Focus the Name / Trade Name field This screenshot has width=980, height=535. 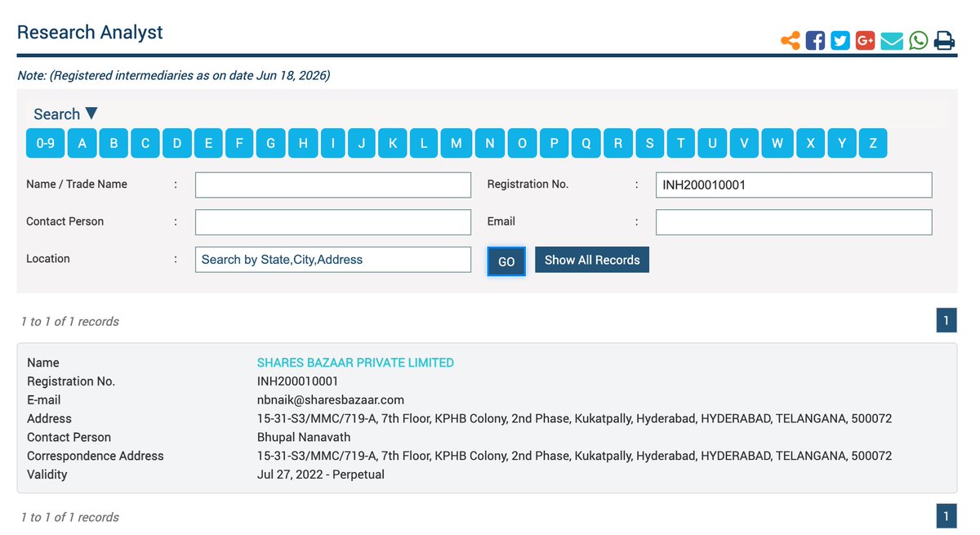(x=333, y=185)
